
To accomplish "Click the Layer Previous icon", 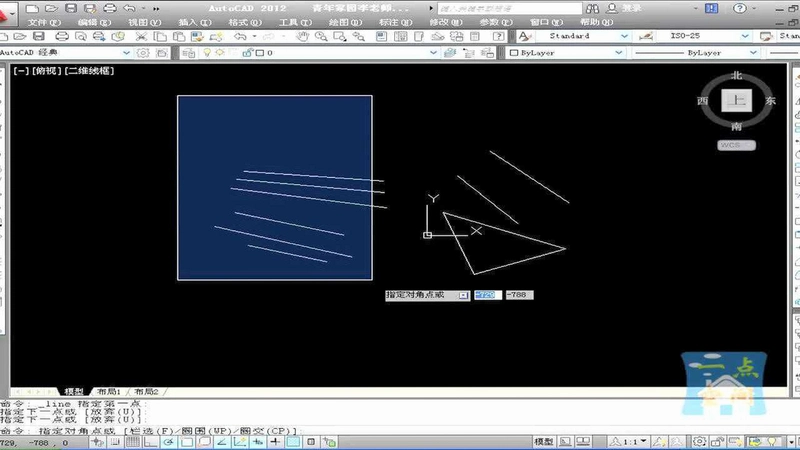I will click(x=468, y=53).
